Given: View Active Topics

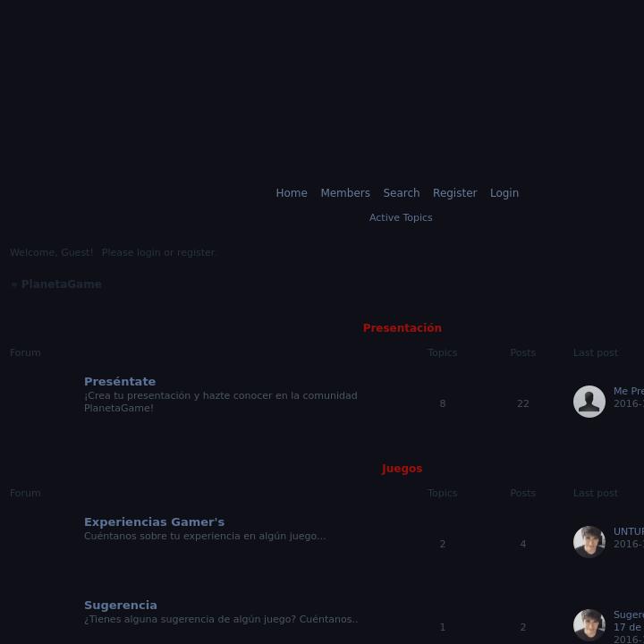Looking at the screenshot, I should click(x=401, y=217).
